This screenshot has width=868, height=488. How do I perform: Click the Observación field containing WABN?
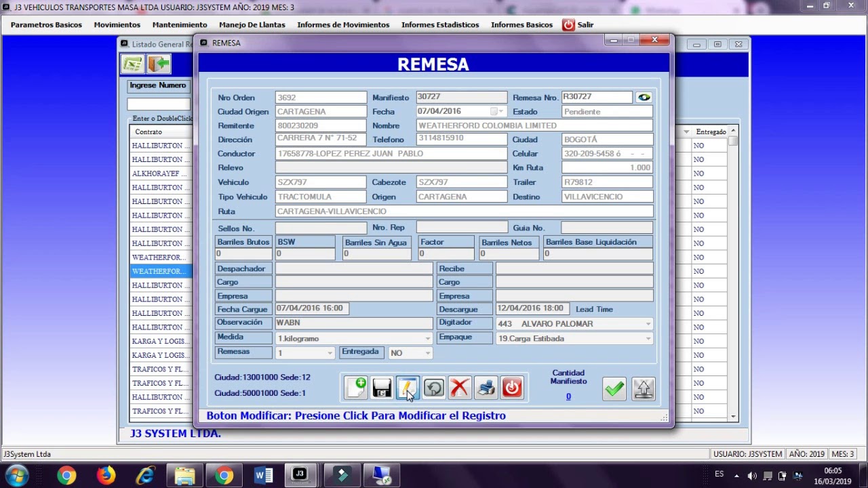coord(354,323)
